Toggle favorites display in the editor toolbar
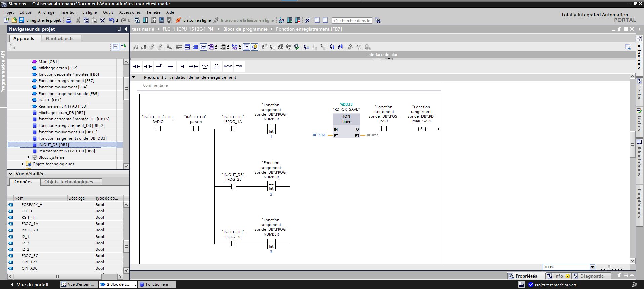 coord(255,47)
